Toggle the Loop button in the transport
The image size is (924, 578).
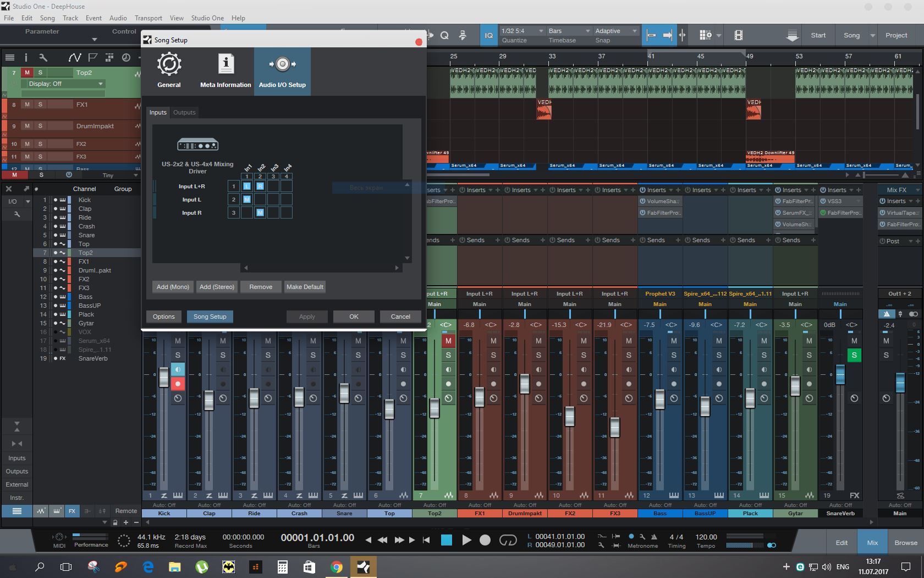coord(508,540)
